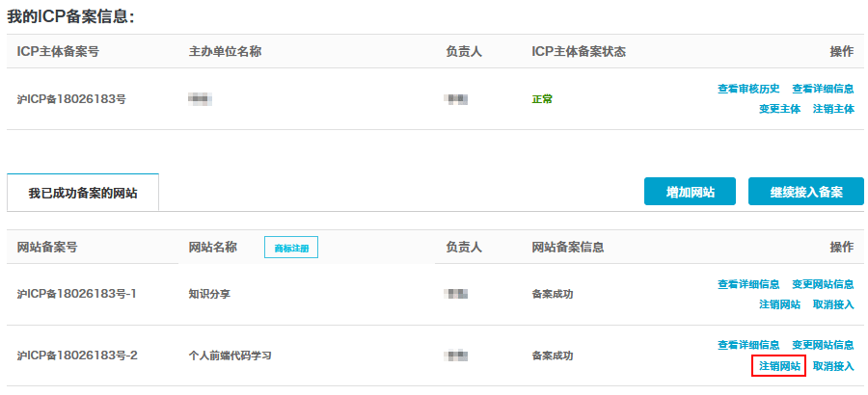This screenshot has width=868, height=395.
Task: Click 取消接入 for 个人前端代码学习 site
Action: [833, 366]
